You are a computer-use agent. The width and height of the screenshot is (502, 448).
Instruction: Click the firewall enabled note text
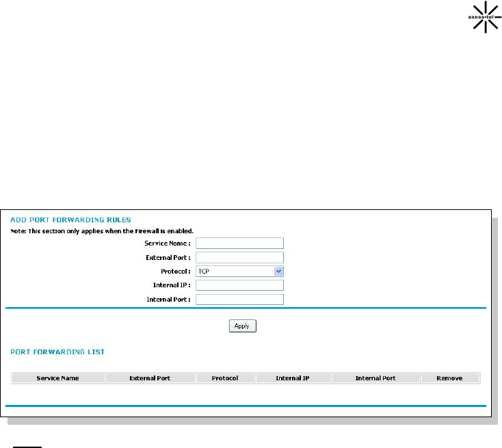pyautogui.click(x=102, y=231)
